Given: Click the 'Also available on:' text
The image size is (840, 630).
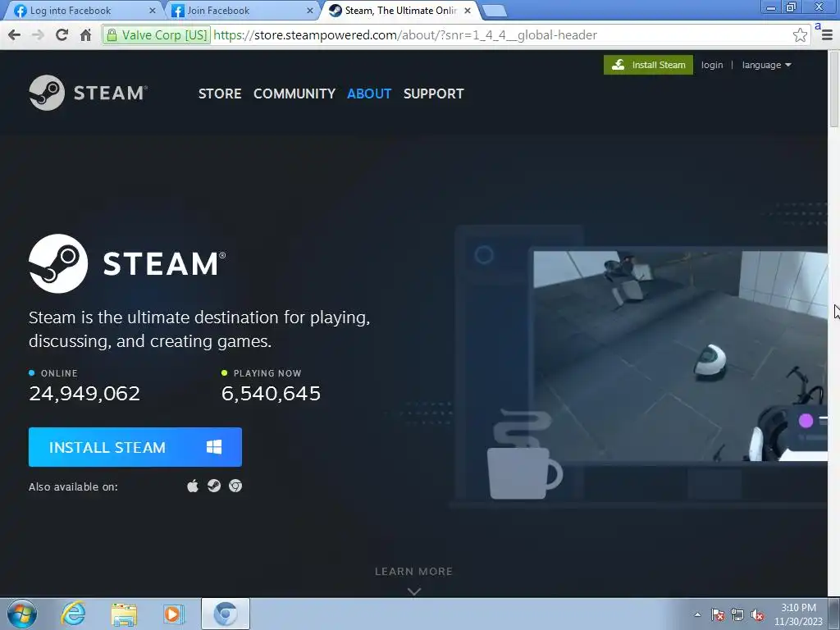Looking at the screenshot, I should click(x=73, y=486).
